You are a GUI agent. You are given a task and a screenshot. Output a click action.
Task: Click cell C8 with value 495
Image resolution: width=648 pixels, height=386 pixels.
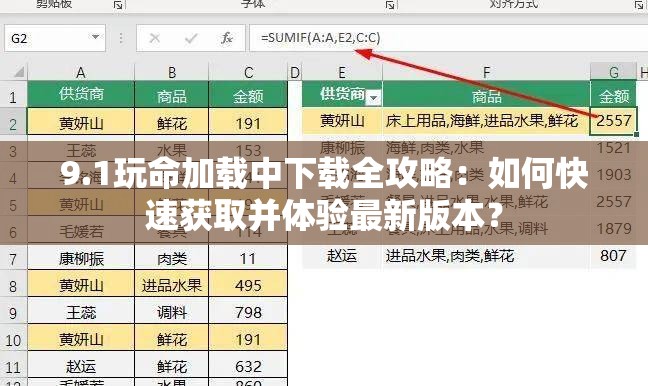point(248,284)
